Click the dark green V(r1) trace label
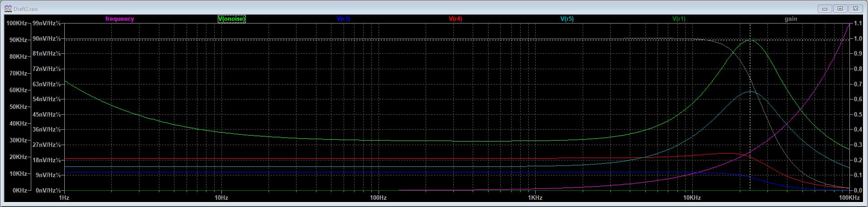868x207 pixels. coord(679,19)
